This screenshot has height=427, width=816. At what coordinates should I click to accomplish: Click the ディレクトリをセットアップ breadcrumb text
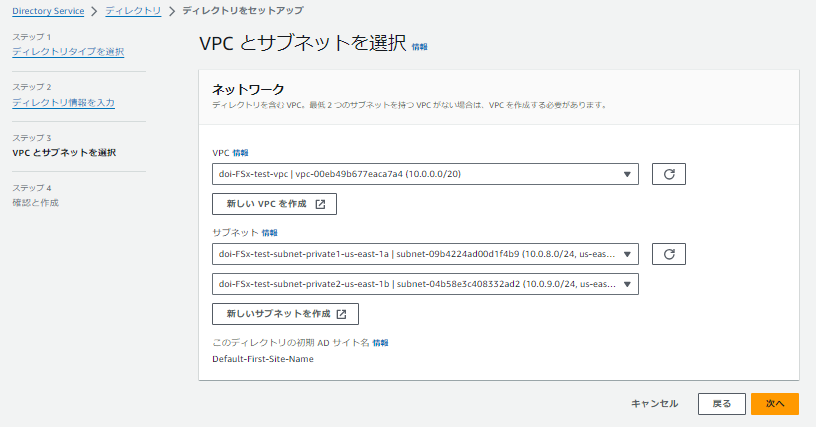[243, 10]
